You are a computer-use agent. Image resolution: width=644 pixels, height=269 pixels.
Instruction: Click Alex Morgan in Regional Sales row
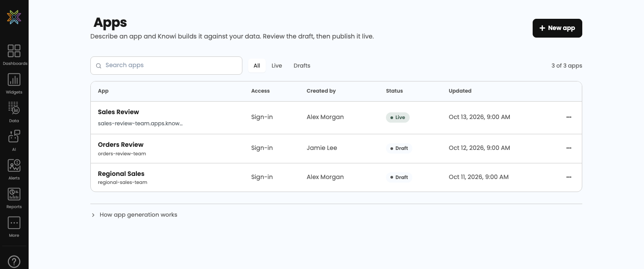[325, 177]
